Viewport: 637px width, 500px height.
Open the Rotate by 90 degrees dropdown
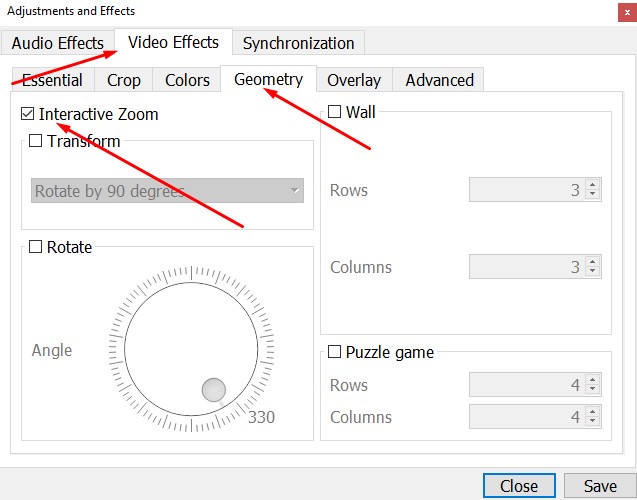[167, 191]
